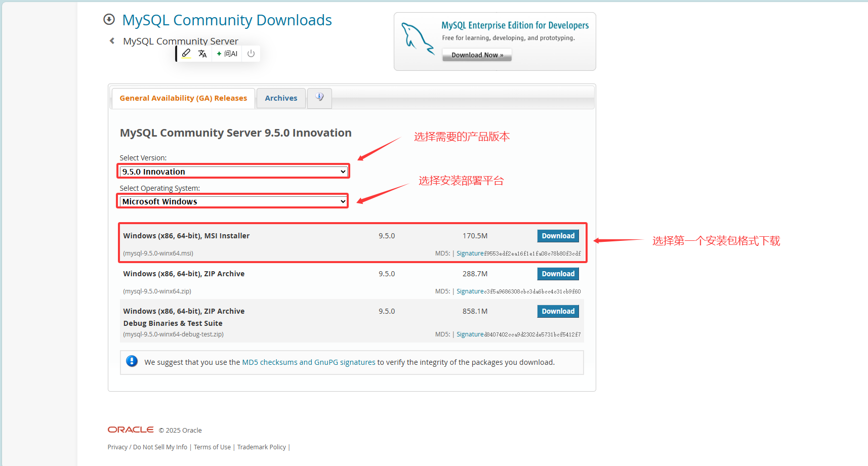Click MySQL Enterprise Edition for Developers heading
Image resolution: width=868 pixels, height=466 pixels.
coord(515,25)
